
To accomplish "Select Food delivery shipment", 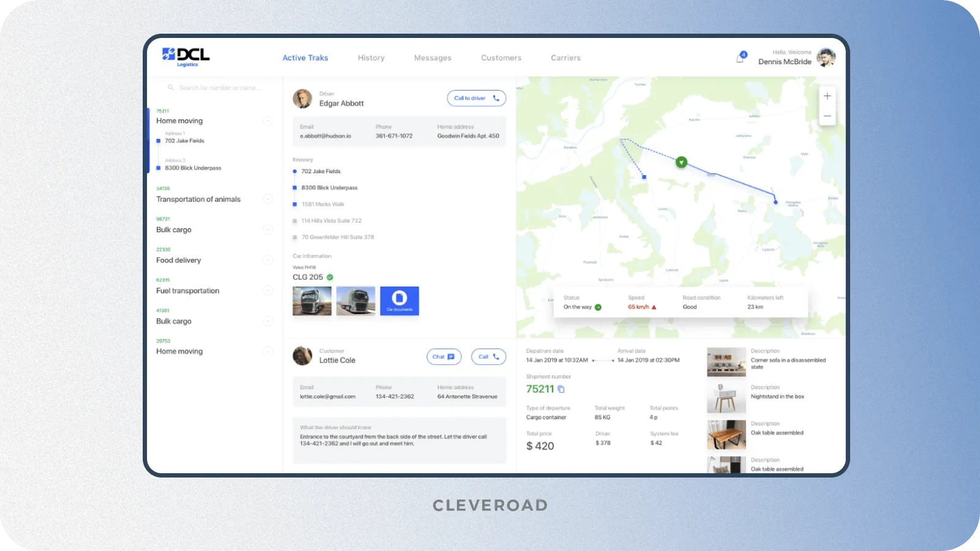I will click(x=178, y=260).
